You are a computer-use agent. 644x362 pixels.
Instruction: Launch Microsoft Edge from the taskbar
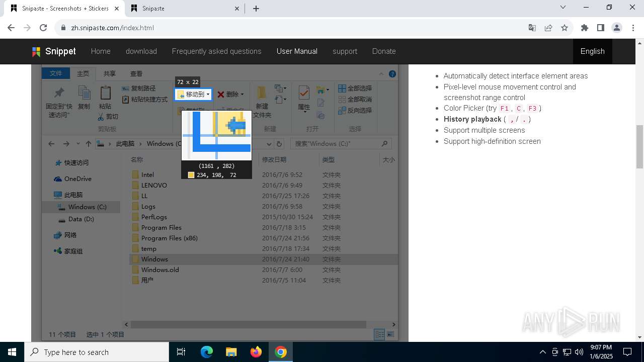207,352
